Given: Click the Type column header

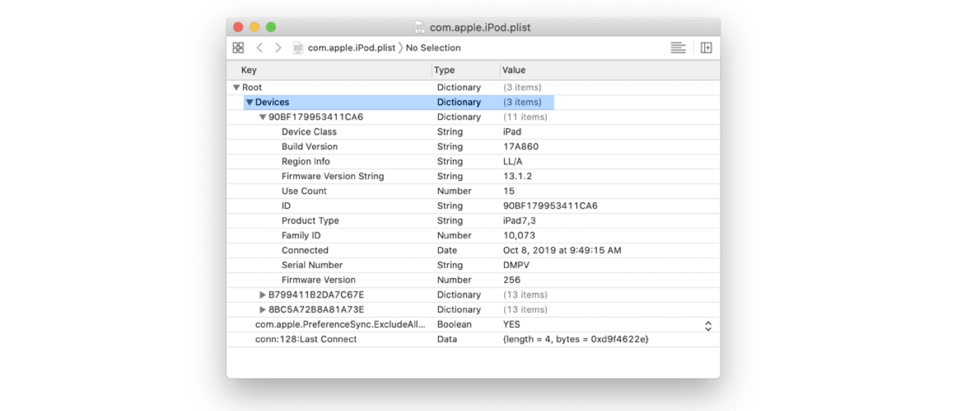Looking at the screenshot, I should (x=445, y=70).
